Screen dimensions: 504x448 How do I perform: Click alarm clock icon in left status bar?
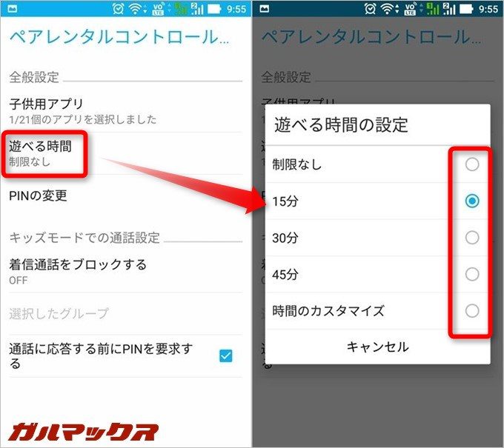click(x=118, y=9)
